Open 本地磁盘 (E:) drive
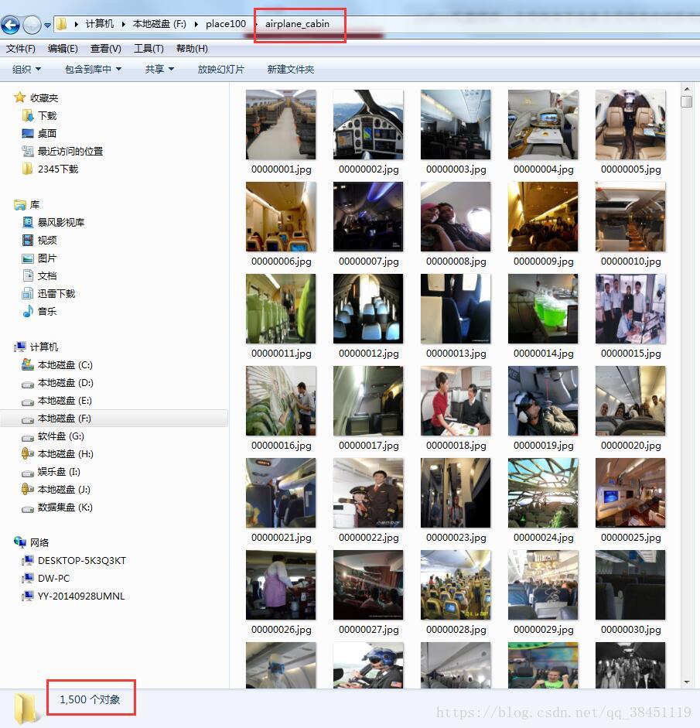Screen dimensions: 700x728 click(x=64, y=400)
